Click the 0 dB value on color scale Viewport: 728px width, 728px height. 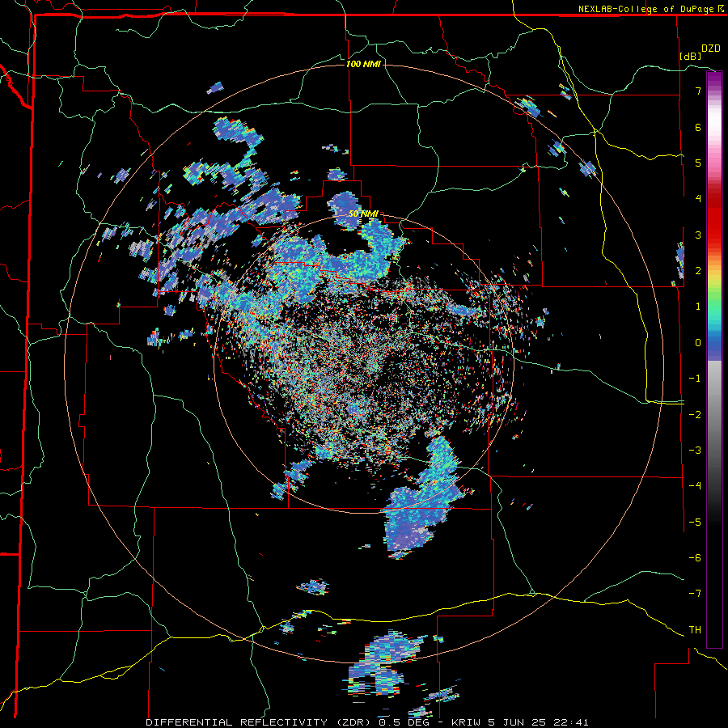pyautogui.click(x=698, y=343)
